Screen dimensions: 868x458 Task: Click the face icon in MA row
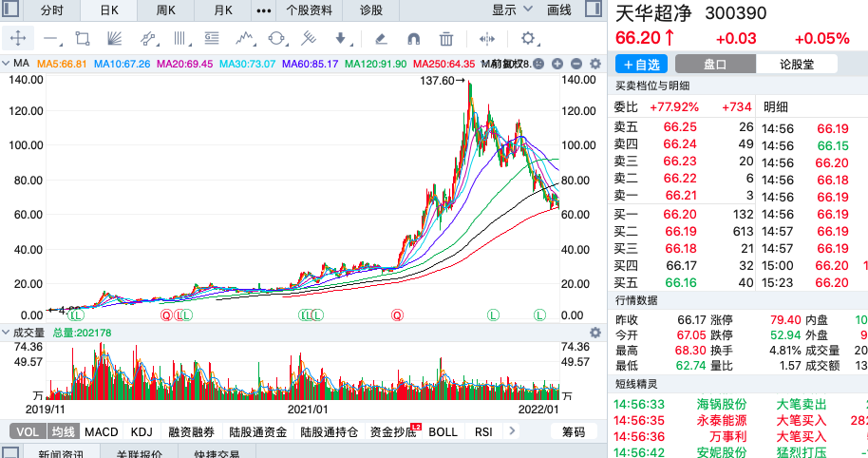click(538, 64)
